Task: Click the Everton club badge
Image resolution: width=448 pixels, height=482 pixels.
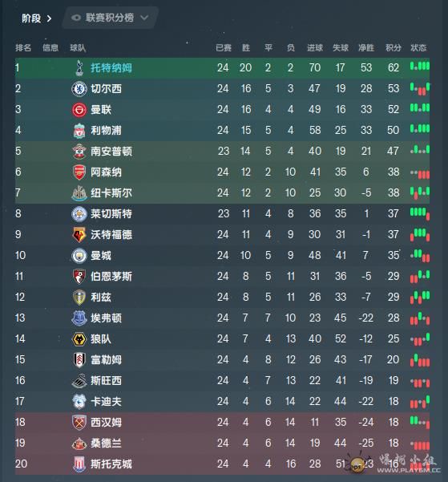Action: pos(79,318)
